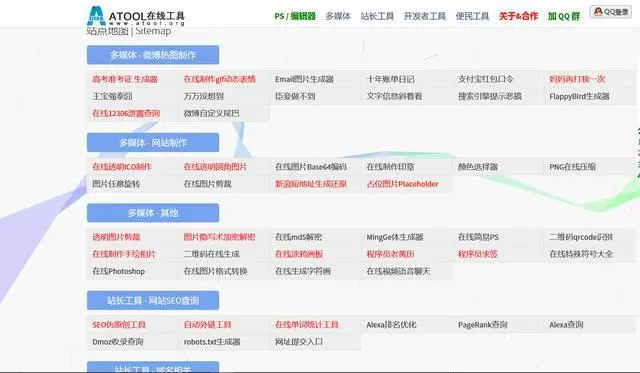Click the 多媒体 - 其他 section header
The height and width of the screenshot is (373, 640).
click(153, 213)
